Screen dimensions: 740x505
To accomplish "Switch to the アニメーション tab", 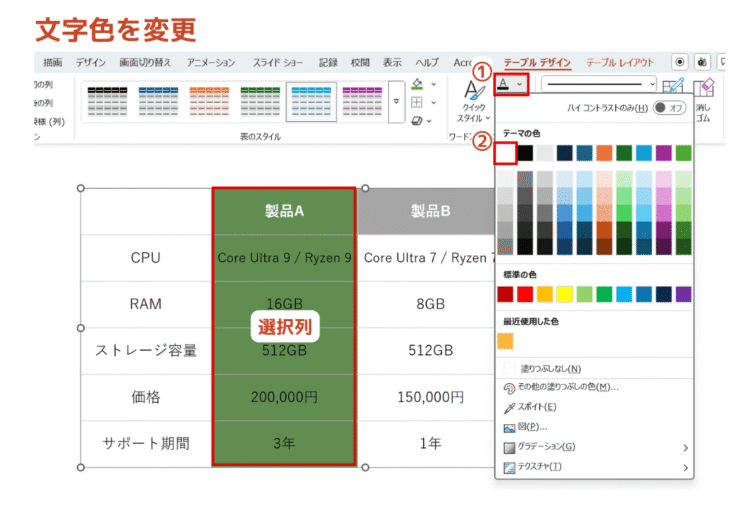I will coord(211,62).
